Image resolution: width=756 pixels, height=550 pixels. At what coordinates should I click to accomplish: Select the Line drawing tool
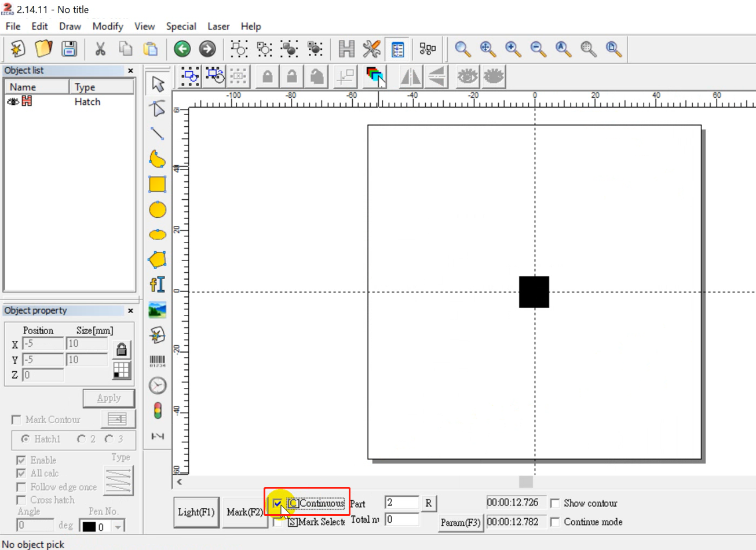(158, 134)
